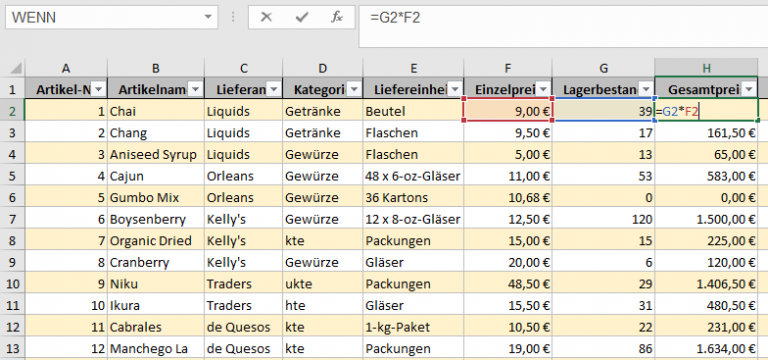Click the 12 x 8-oz-Gläser cell
768x360 pixels.
point(413,219)
